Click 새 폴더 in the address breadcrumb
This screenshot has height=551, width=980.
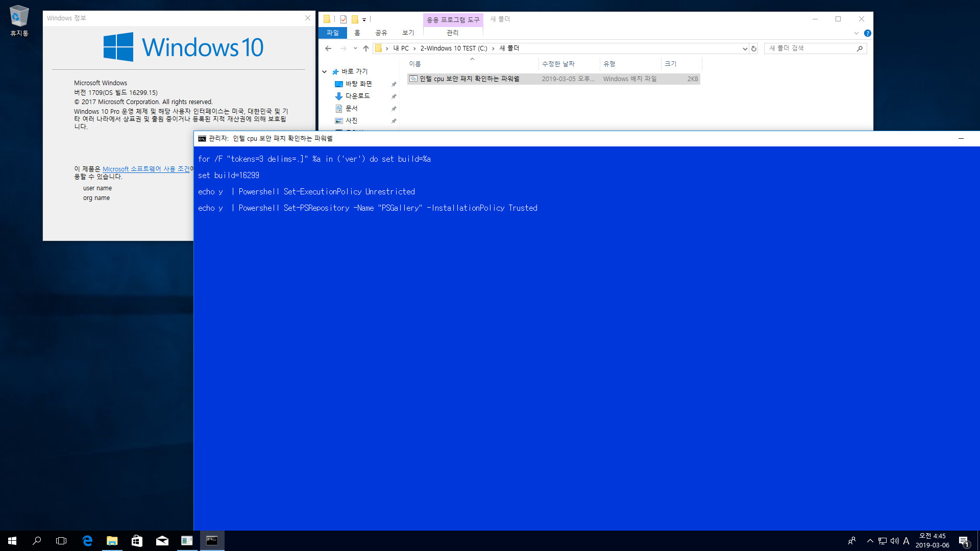point(509,48)
